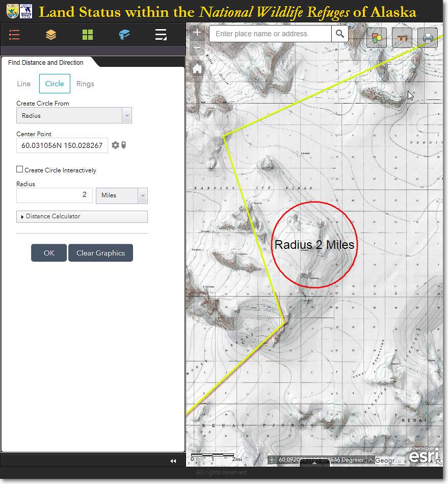Click the Center Point coordinate field

pos(62,145)
